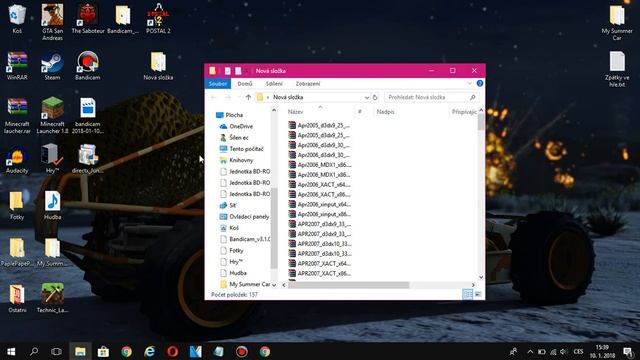This screenshot has width=640, height=360.
Task: Switch to details view layout icon
Action: tap(467, 294)
